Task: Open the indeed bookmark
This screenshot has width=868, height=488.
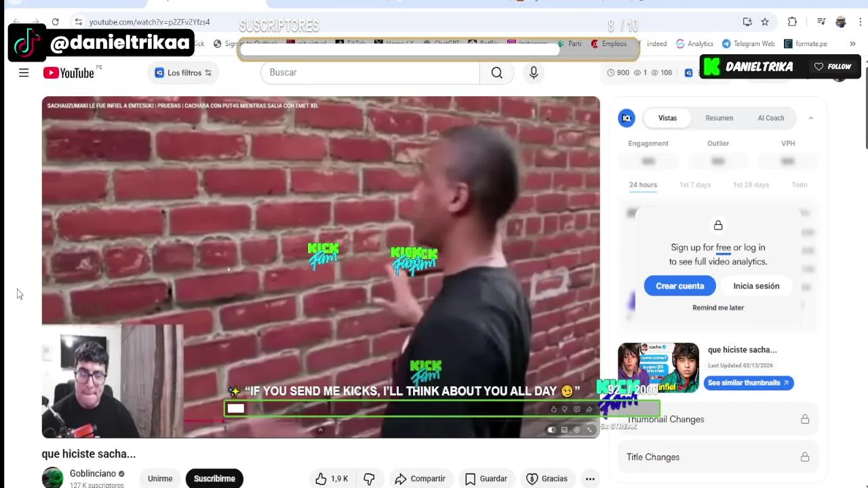Action: [656, 43]
